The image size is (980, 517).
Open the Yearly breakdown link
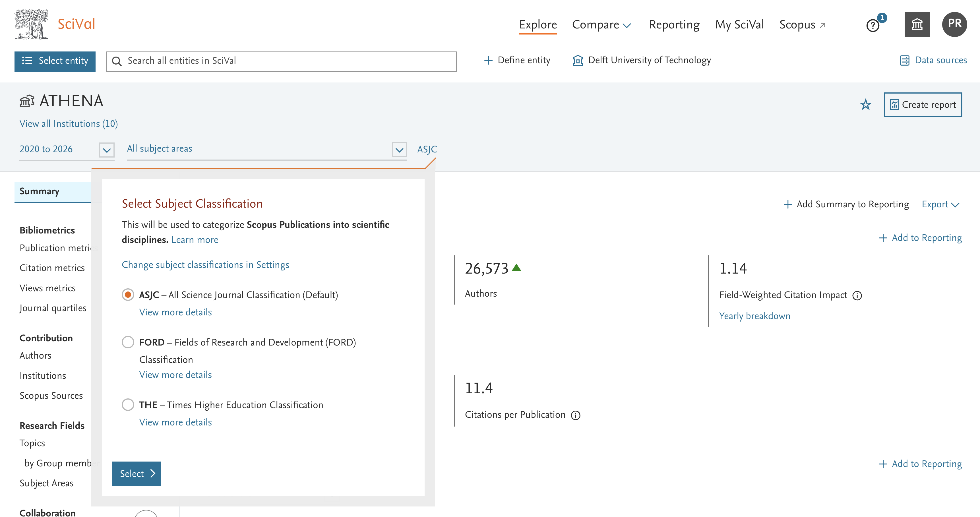754,316
